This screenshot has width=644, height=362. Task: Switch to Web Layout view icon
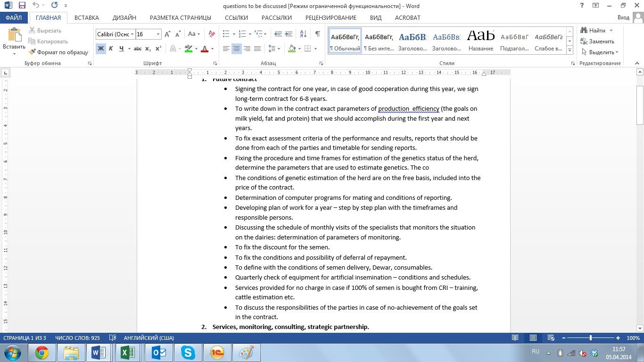coord(550,338)
